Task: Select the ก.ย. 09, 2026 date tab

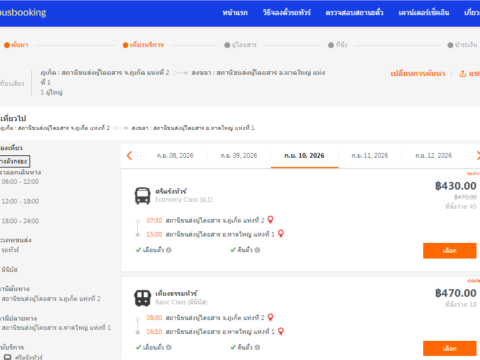Action: point(239,156)
